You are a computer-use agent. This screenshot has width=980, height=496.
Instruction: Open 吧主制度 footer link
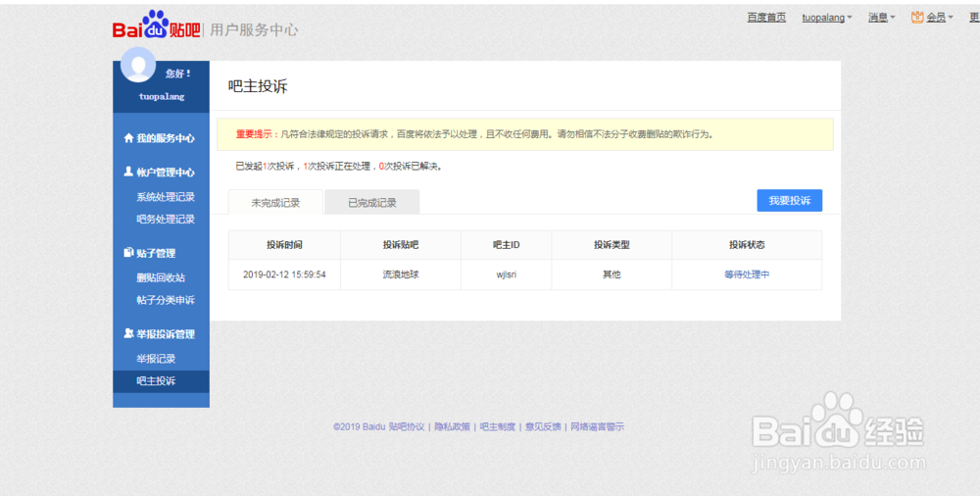(x=498, y=426)
